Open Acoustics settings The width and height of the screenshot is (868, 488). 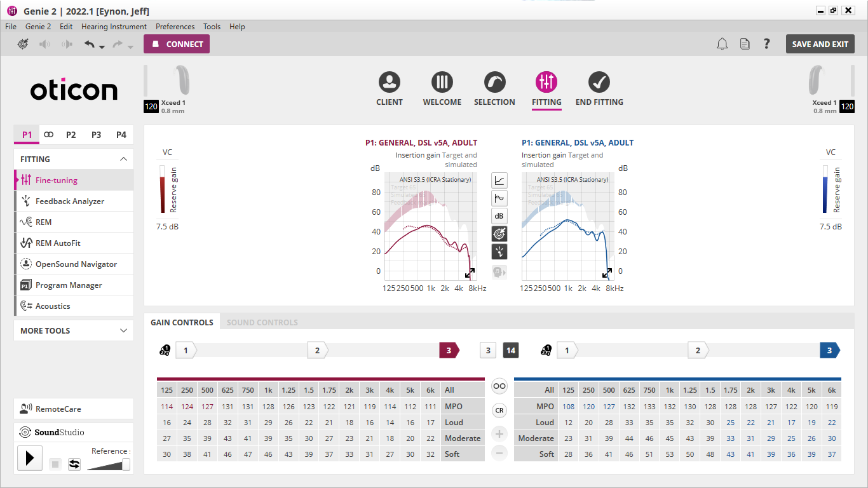tap(74, 306)
